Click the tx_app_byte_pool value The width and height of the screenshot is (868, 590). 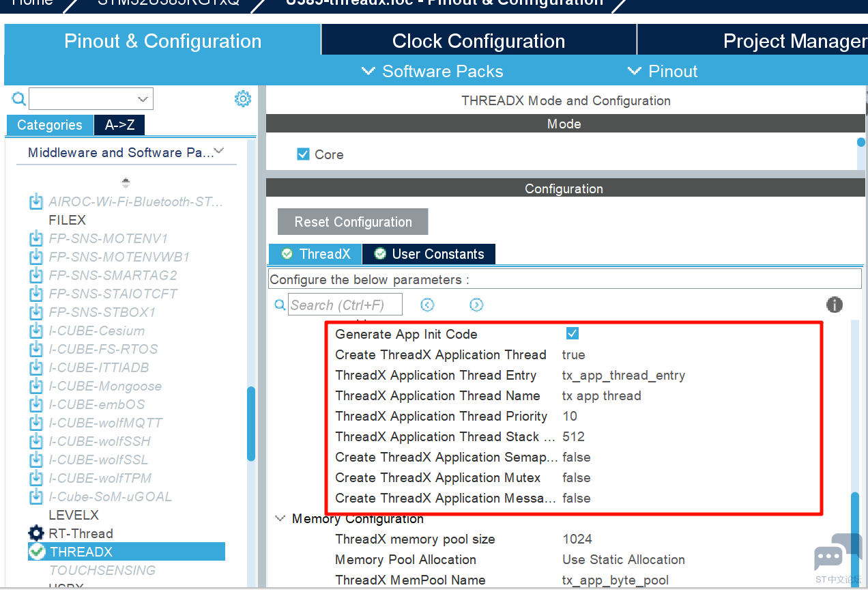pyautogui.click(x=616, y=580)
